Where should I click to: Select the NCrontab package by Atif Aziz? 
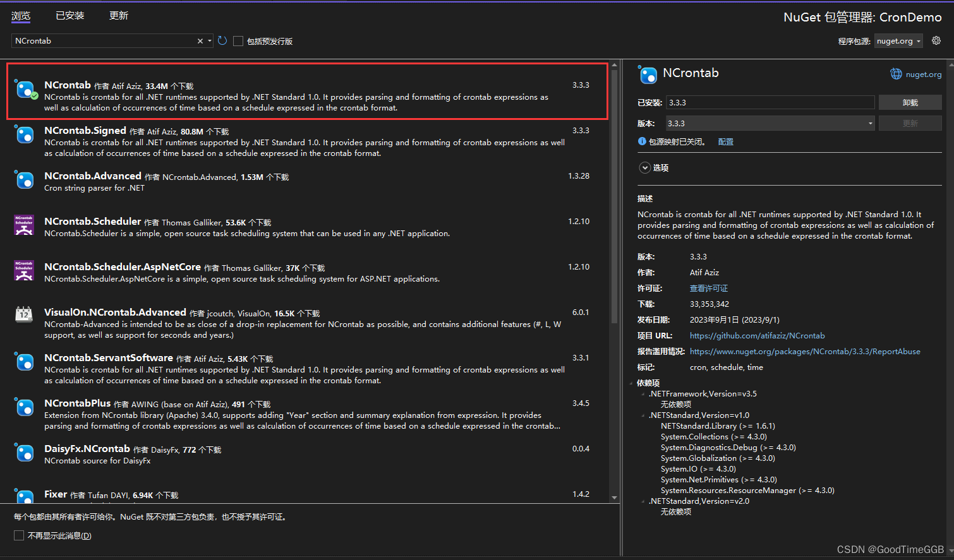coord(307,91)
